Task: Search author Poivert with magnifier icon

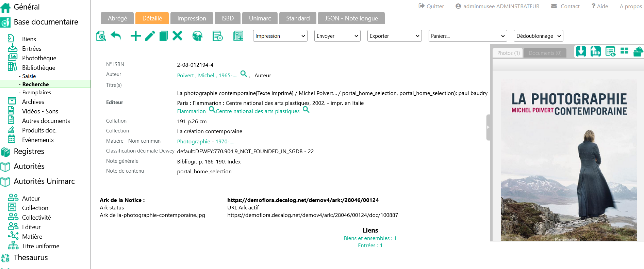Action: [x=244, y=74]
